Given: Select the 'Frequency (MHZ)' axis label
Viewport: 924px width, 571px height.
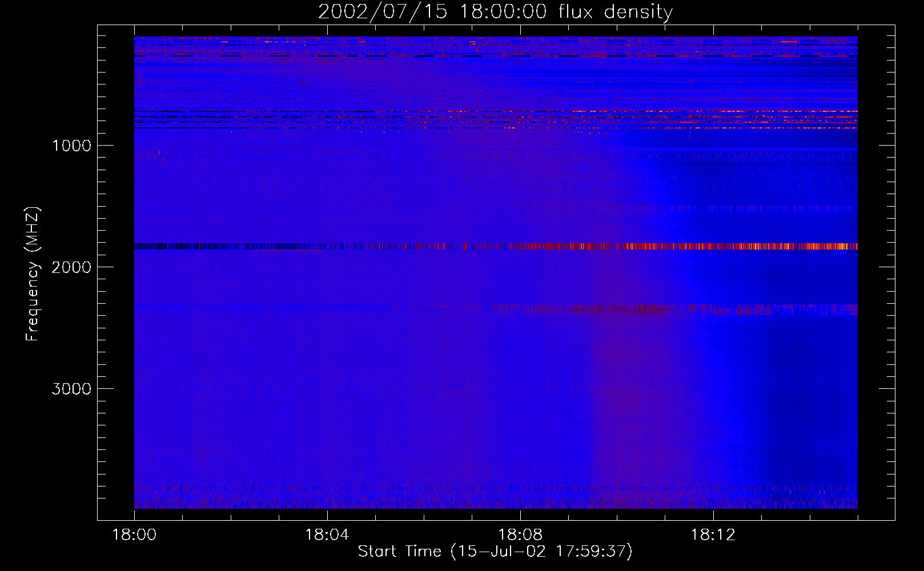Looking at the screenshot, I should 33,274.
